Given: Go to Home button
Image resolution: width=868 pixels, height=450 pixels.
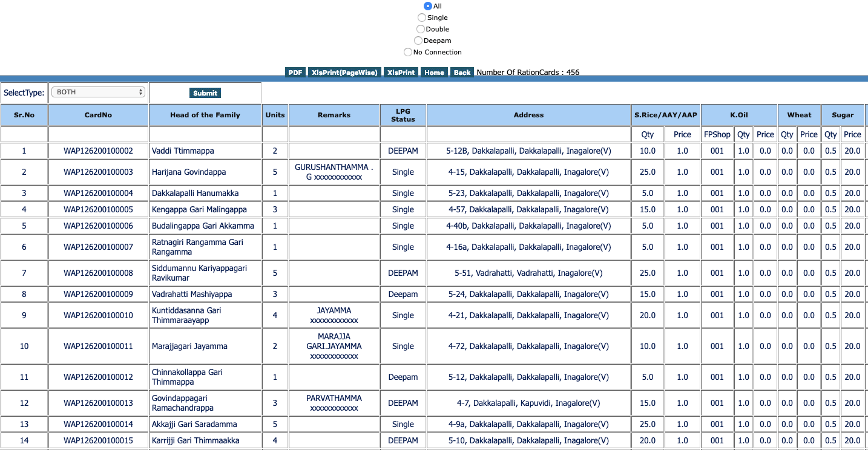Looking at the screenshot, I should (435, 73).
